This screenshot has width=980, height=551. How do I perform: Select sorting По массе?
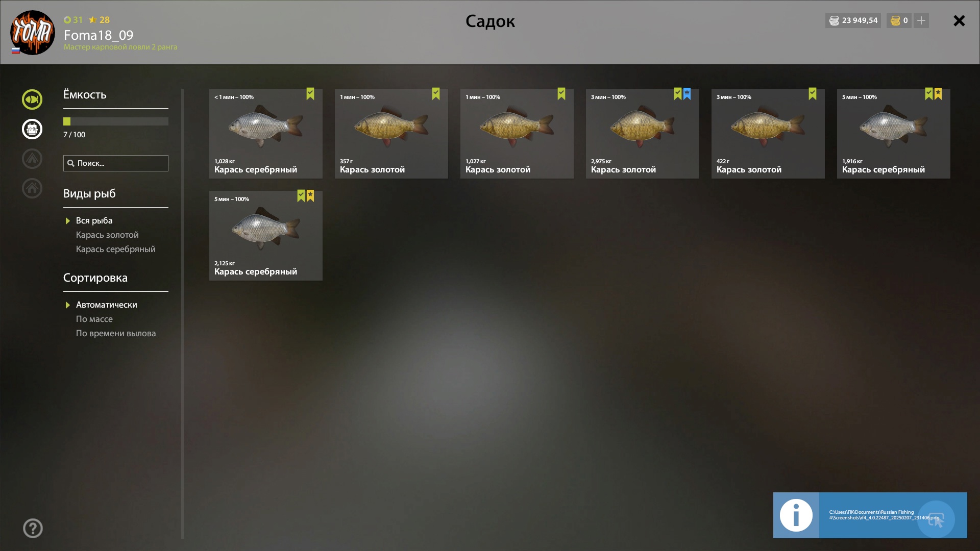[94, 319]
